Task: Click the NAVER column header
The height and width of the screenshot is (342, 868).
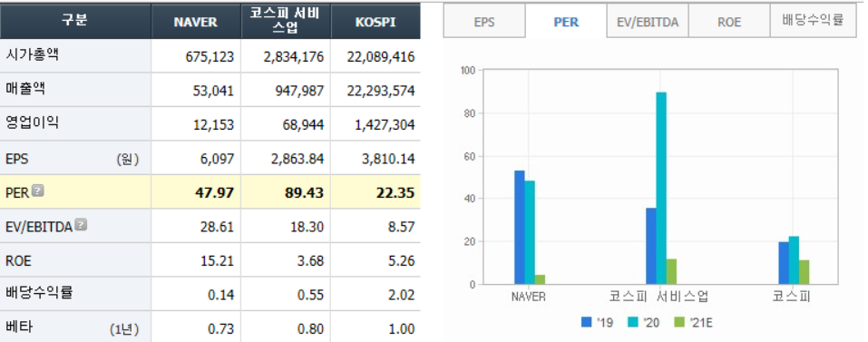Action: pos(196,22)
